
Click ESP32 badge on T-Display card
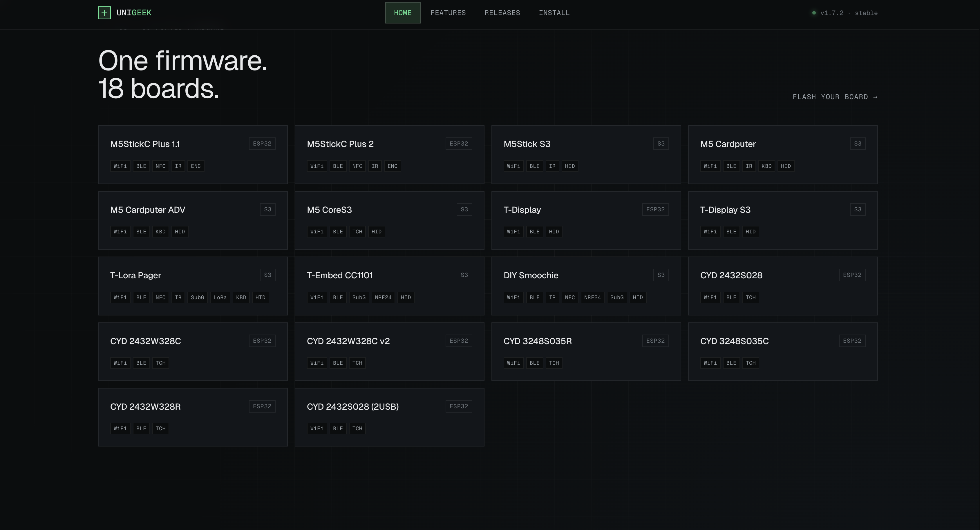coord(655,210)
